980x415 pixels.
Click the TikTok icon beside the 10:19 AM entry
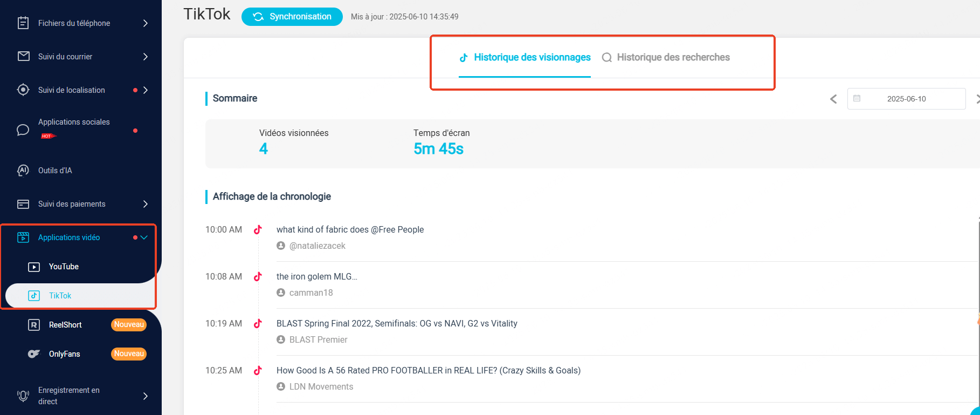click(x=258, y=323)
